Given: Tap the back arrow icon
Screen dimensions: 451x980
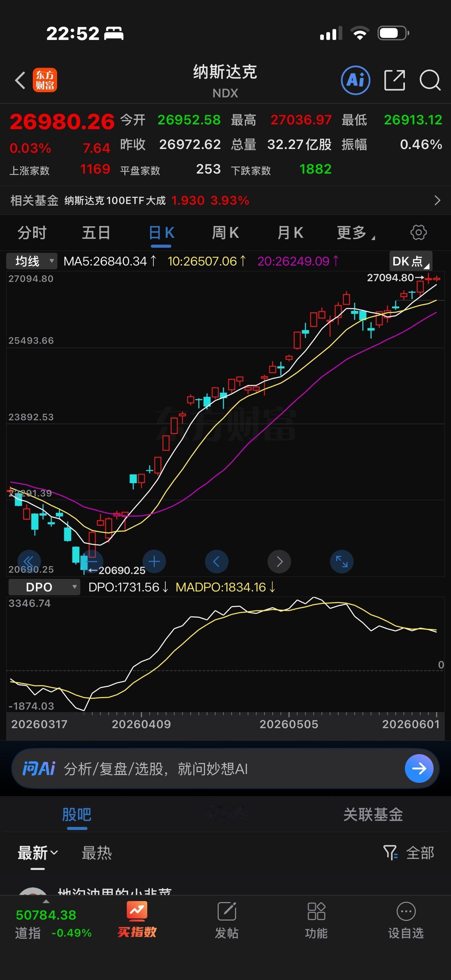Looking at the screenshot, I should tap(20, 80).
